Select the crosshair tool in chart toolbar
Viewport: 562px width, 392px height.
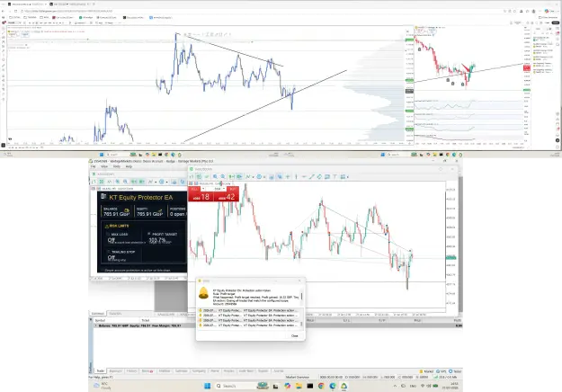[288, 176]
